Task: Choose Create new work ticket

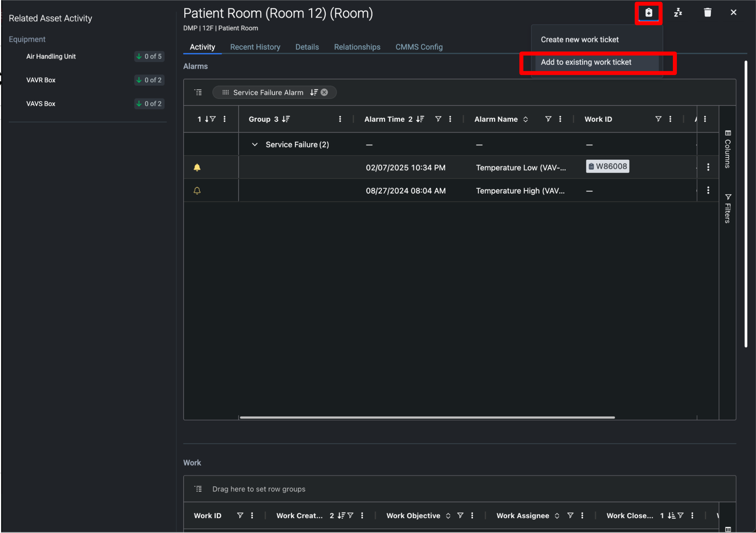Action: [x=579, y=40]
